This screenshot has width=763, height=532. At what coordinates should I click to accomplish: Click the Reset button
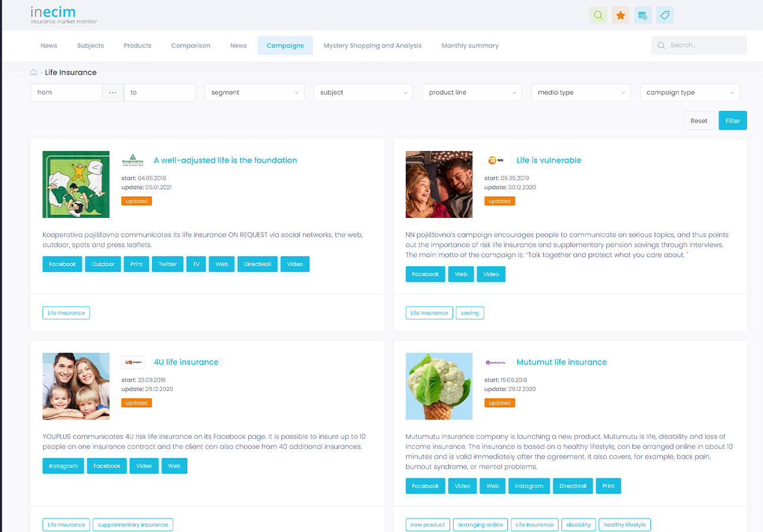point(699,121)
